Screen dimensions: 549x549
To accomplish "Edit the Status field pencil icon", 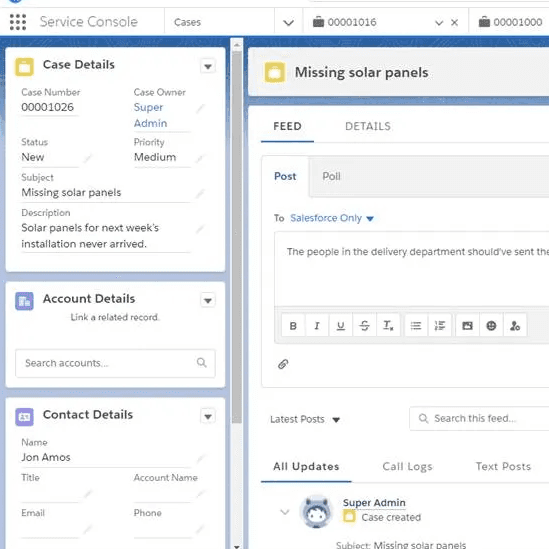I will (x=88, y=158).
